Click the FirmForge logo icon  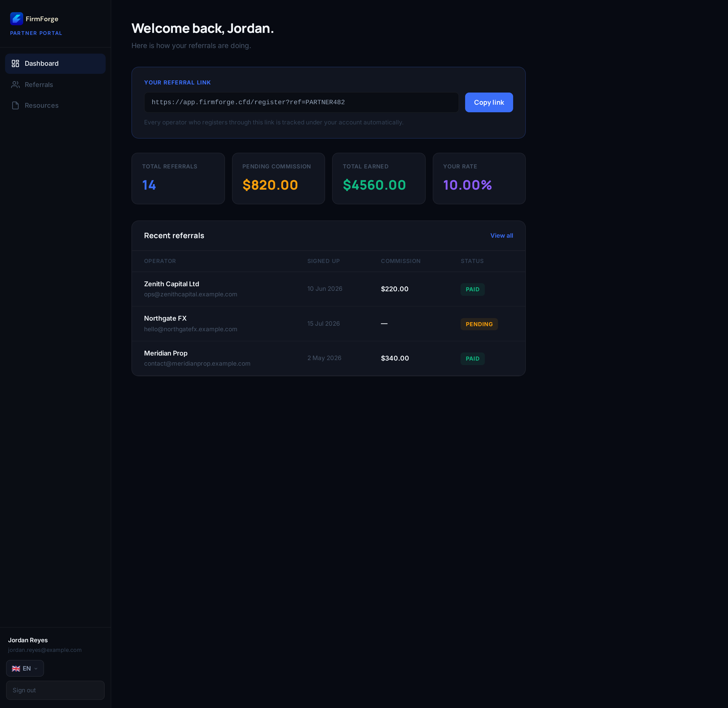click(16, 19)
